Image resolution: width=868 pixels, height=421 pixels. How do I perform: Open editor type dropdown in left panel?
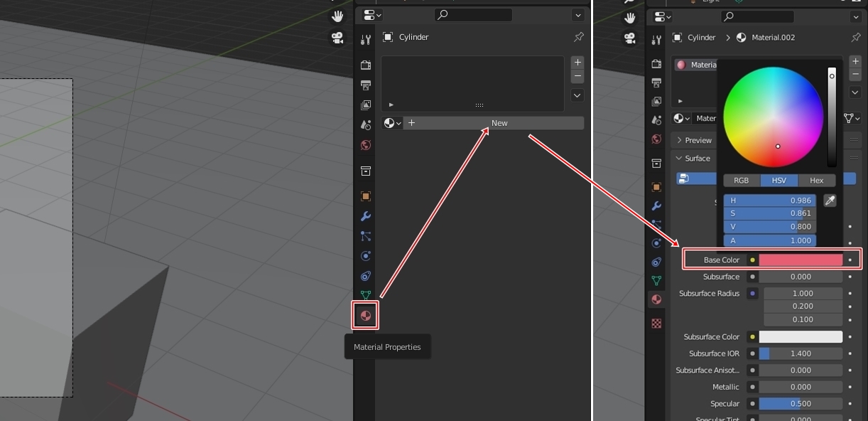click(x=372, y=15)
